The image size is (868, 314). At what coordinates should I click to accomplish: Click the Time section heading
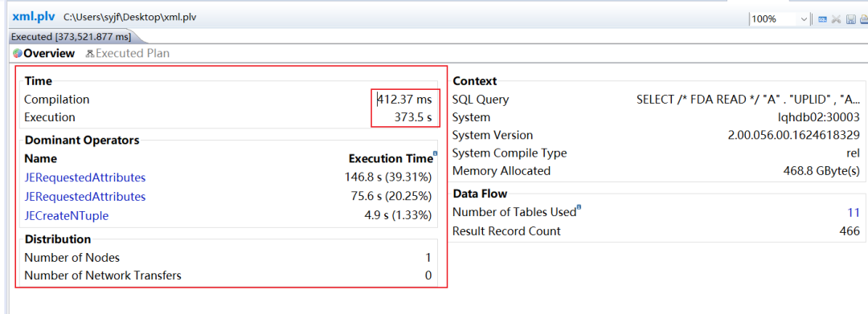pyautogui.click(x=39, y=81)
